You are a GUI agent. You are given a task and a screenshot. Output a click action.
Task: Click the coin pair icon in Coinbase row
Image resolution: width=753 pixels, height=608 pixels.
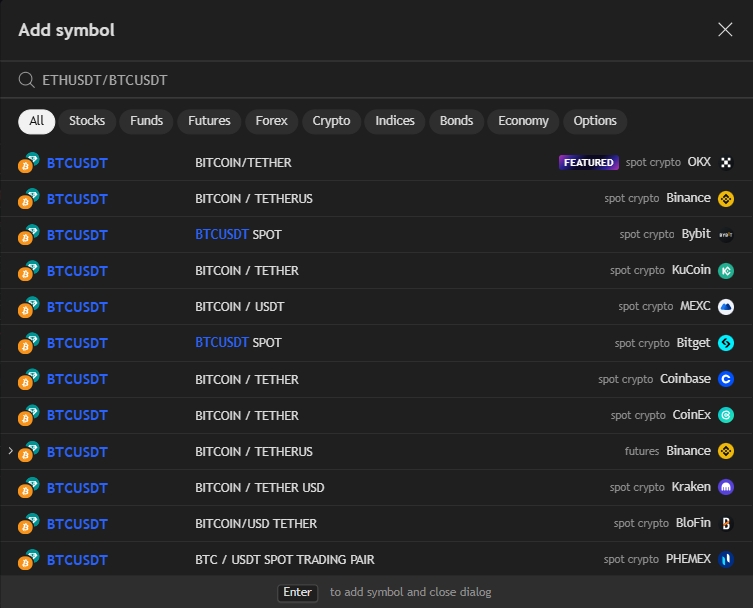(x=28, y=379)
